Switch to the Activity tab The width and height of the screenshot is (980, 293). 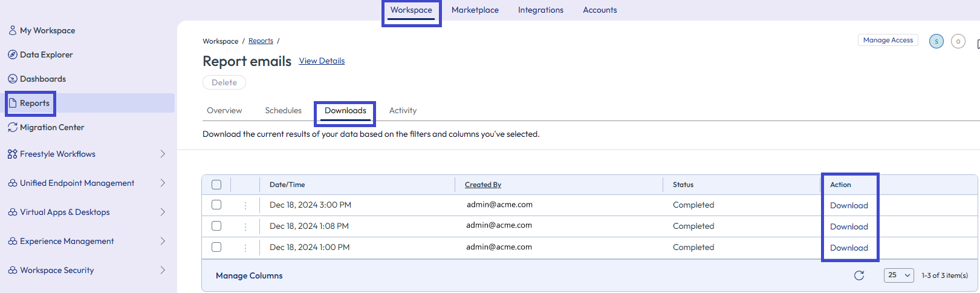click(403, 111)
